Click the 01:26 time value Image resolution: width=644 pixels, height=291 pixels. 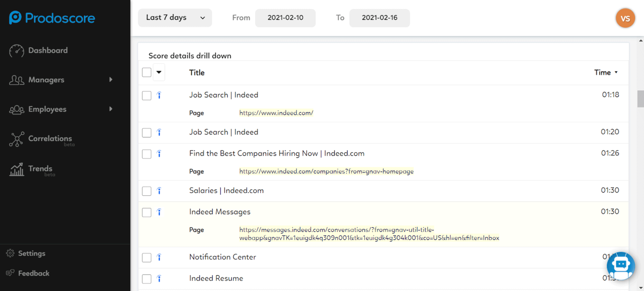(x=610, y=153)
